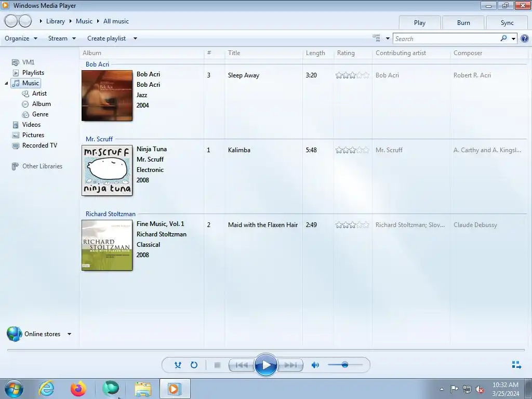Adjust the volume slider
Image resolution: width=532 pixels, height=399 pixels.
(x=345, y=365)
